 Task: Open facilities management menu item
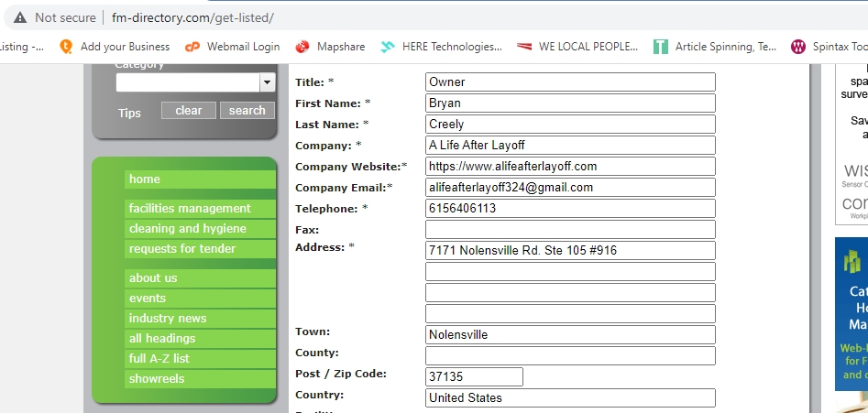(190, 209)
